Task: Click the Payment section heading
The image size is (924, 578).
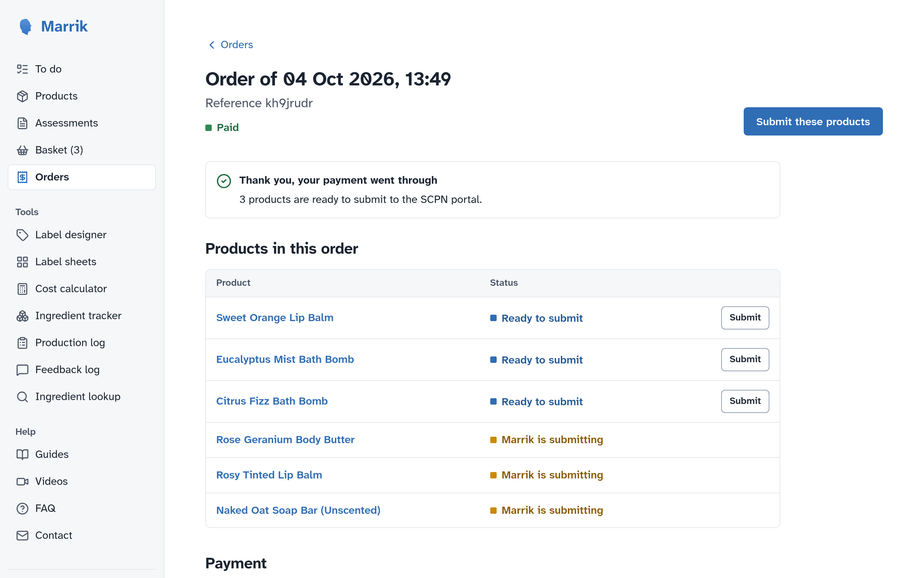Action: (x=235, y=564)
